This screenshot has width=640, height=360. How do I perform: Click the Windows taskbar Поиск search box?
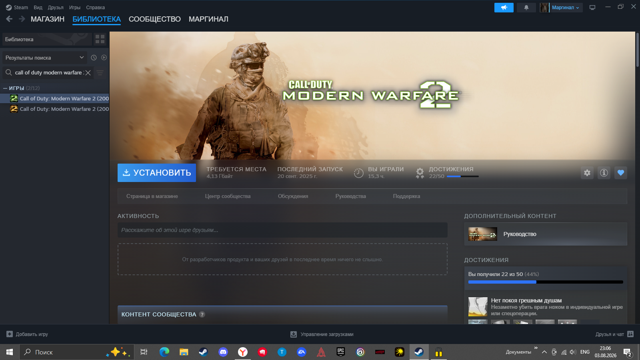(76, 352)
